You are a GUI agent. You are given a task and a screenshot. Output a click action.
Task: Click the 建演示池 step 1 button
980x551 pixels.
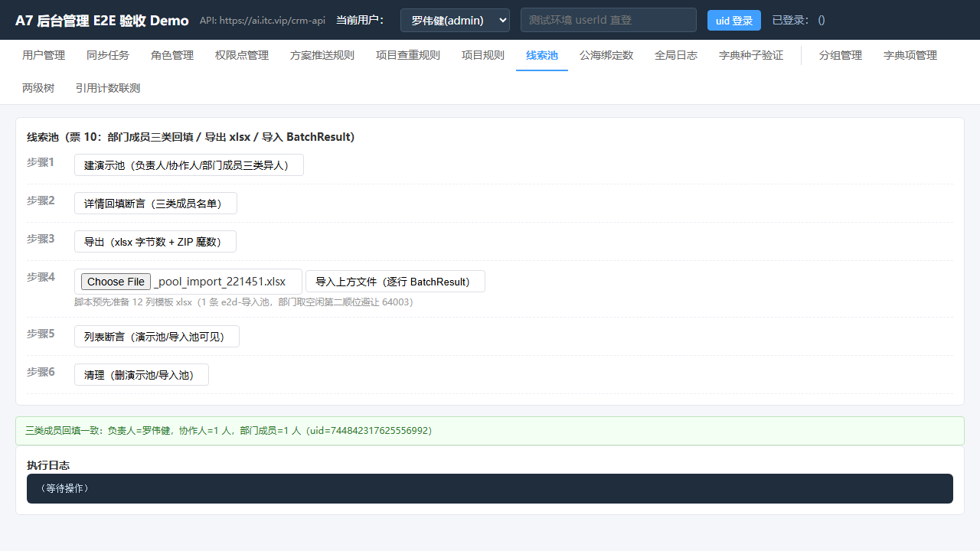[x=189, y=165]
